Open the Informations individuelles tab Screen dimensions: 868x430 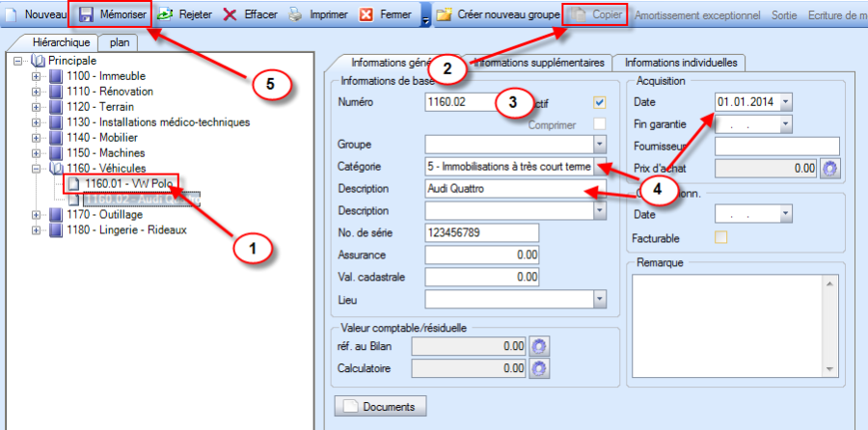(680, 63)
